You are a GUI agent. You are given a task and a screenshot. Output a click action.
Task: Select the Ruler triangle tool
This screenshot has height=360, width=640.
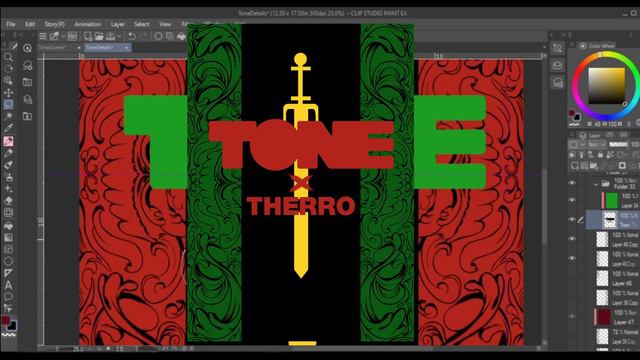pyautogui.click(x=8, y=273)
